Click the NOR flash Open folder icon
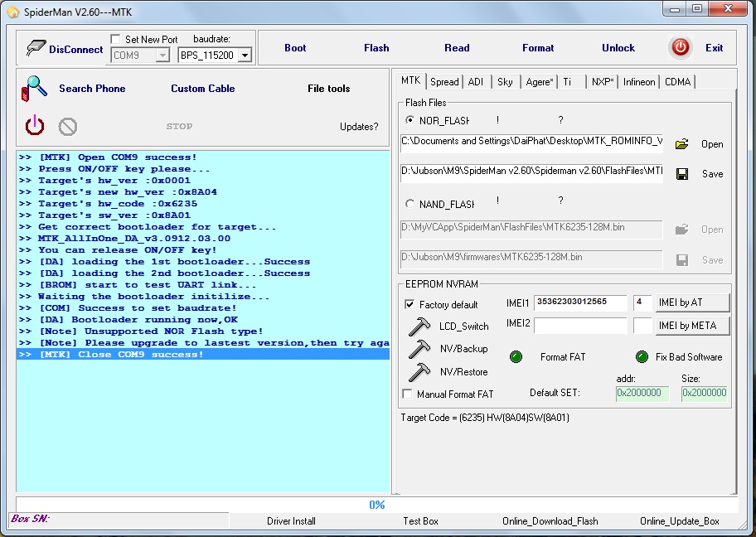Viewport: 756px width, 537px height. (x=681, y=144)
